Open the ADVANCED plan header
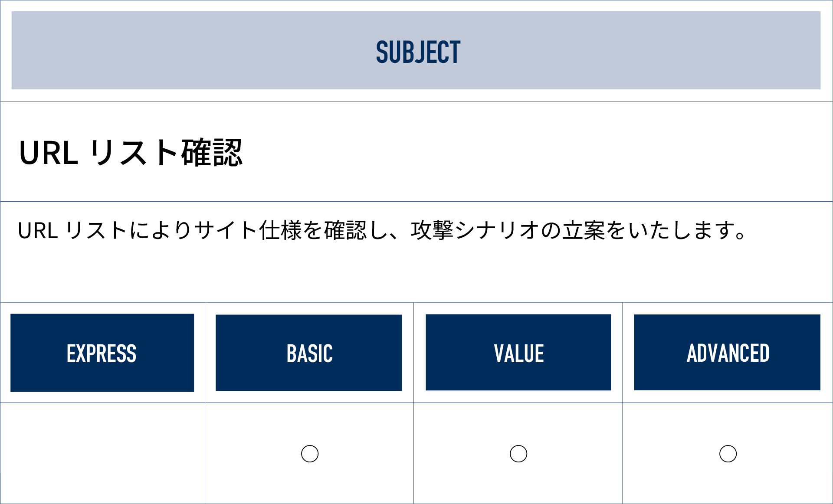The height and width of the screenshot is (504, 833). click(x=728, y=353)
